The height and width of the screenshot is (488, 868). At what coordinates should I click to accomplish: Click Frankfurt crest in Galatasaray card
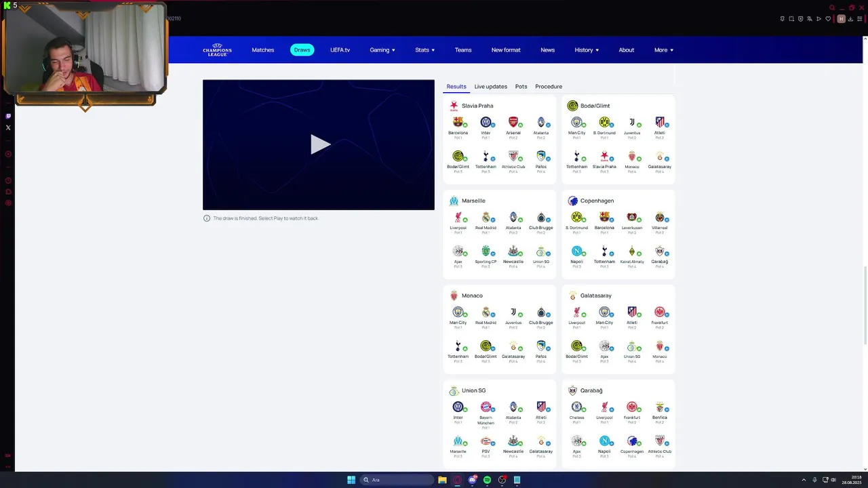[x=659, y=312]
